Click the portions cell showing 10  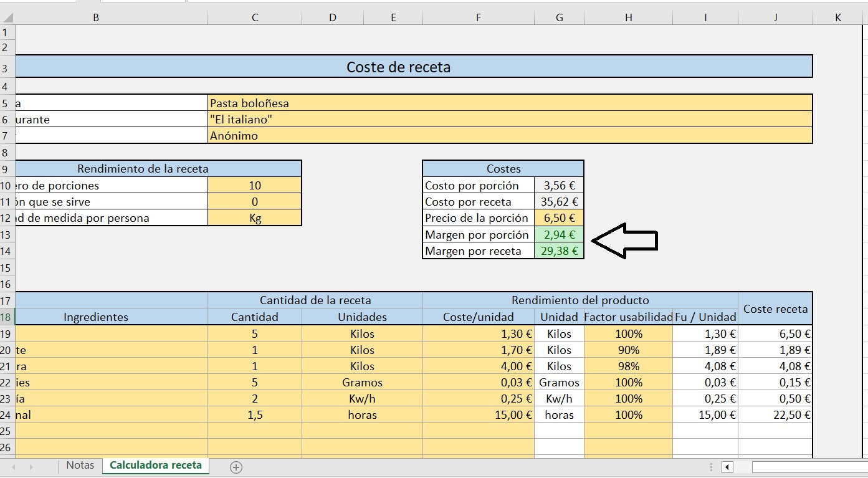[x=254, y=185]
